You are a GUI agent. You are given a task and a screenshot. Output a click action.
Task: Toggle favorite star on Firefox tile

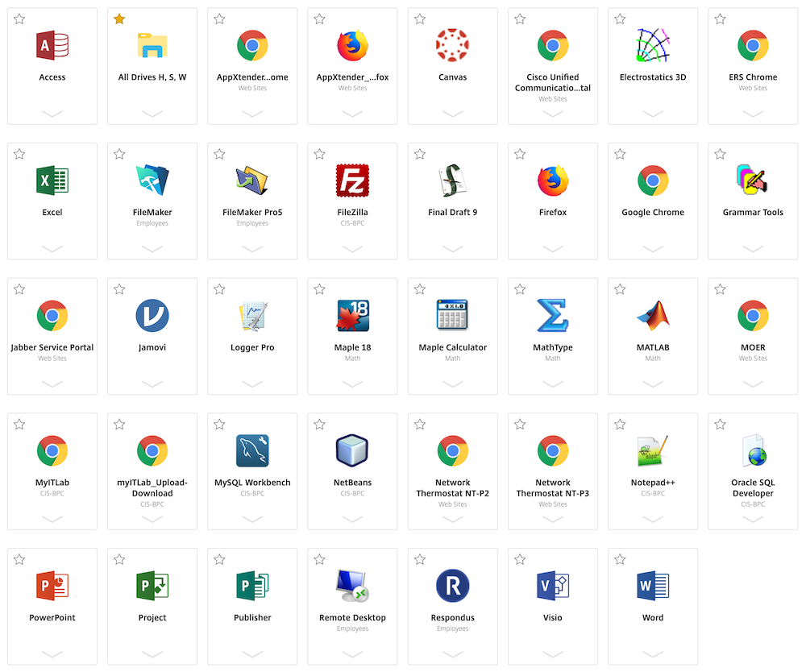tap(520, 154)
